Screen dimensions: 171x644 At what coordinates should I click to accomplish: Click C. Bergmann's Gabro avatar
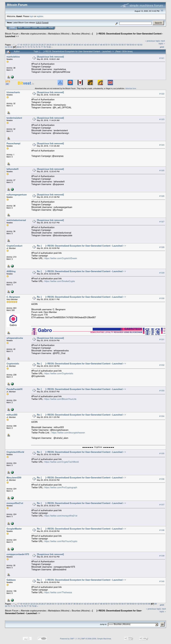pos(13,320)
